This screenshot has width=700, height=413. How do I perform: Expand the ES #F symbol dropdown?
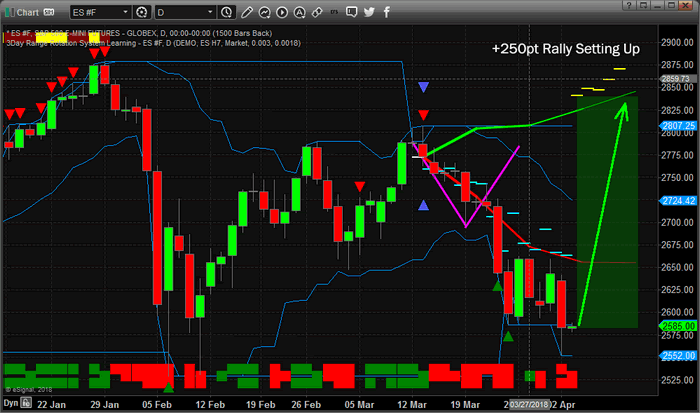(x=125, y=12)
